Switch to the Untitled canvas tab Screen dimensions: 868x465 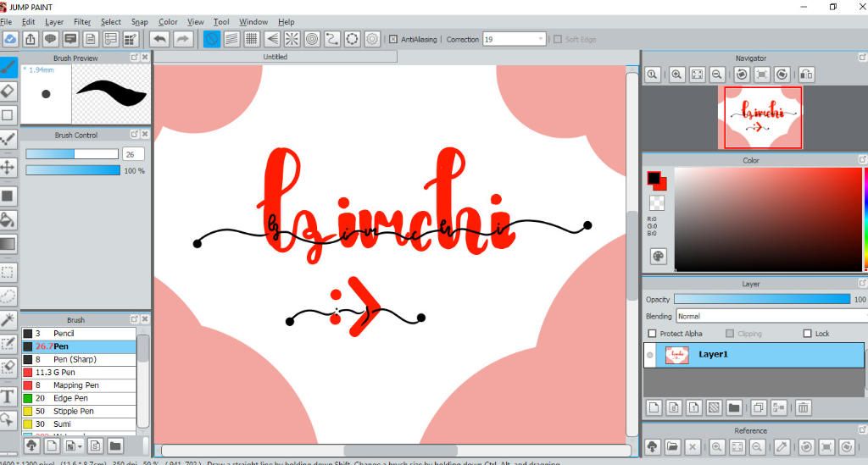275,57
